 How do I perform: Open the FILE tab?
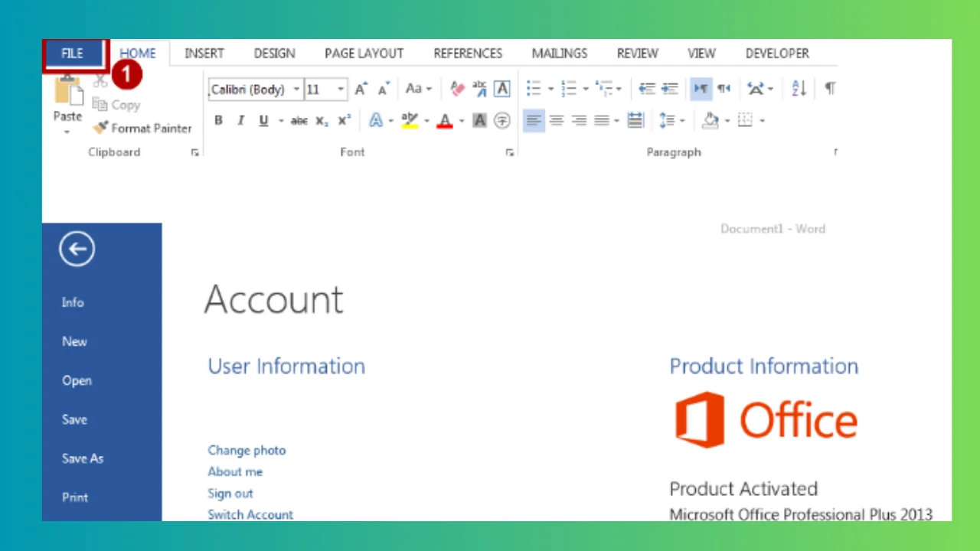(73, 54)
